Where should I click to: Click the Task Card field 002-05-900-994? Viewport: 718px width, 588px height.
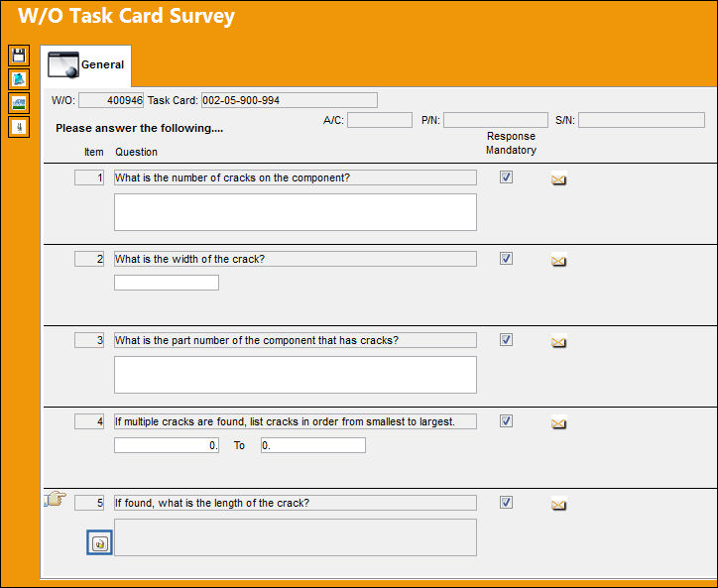[x=290, y=100]
